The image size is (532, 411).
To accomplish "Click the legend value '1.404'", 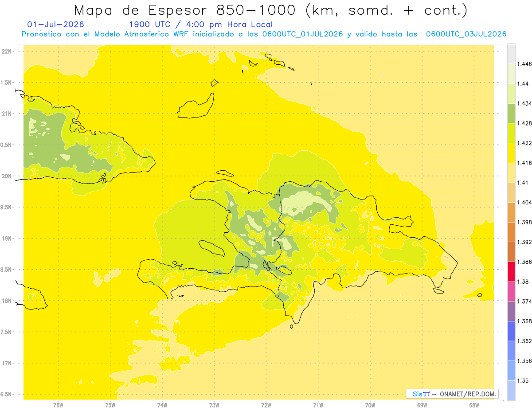I will 525,202.
